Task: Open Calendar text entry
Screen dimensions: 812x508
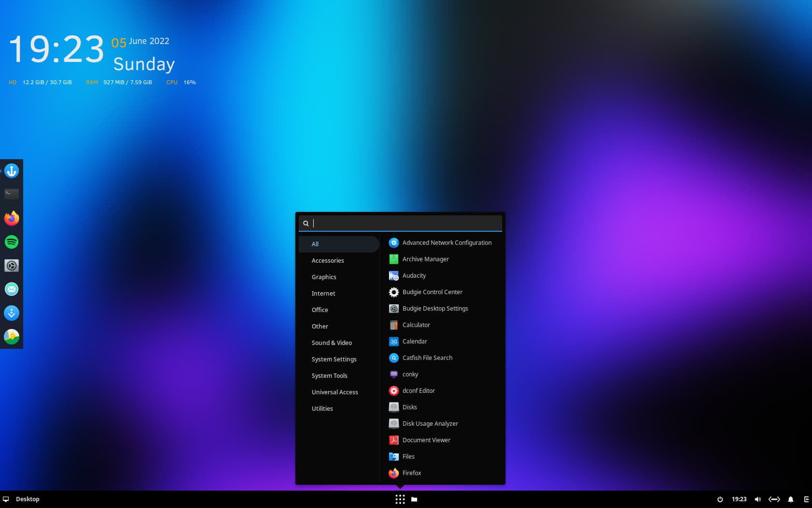Action: 415,342
